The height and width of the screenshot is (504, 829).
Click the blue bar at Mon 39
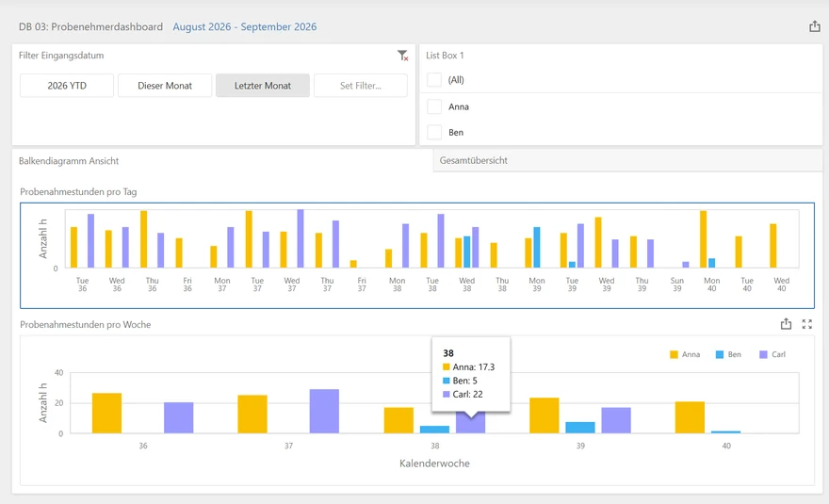(x=537, y=248)
